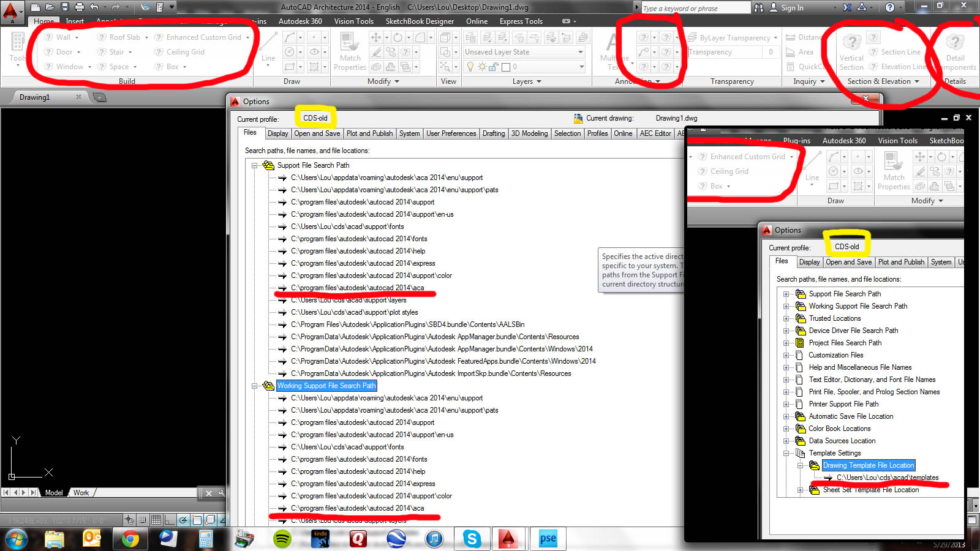Click the Open file icon in Quick Access toolbar
980x551 pixels.
click(50, 7)
